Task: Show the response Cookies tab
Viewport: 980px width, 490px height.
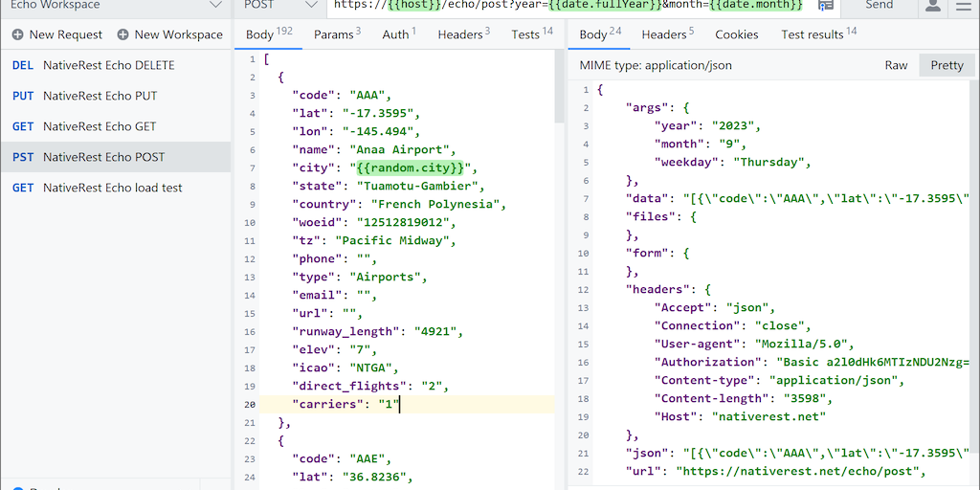Action: tap(736, 34)
